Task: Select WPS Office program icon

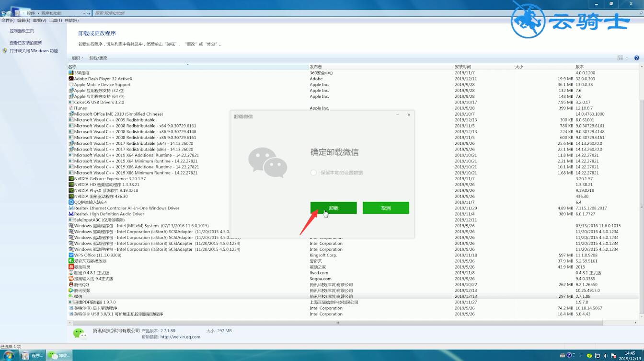Action: pyautogui.click(x=71, y=255)
